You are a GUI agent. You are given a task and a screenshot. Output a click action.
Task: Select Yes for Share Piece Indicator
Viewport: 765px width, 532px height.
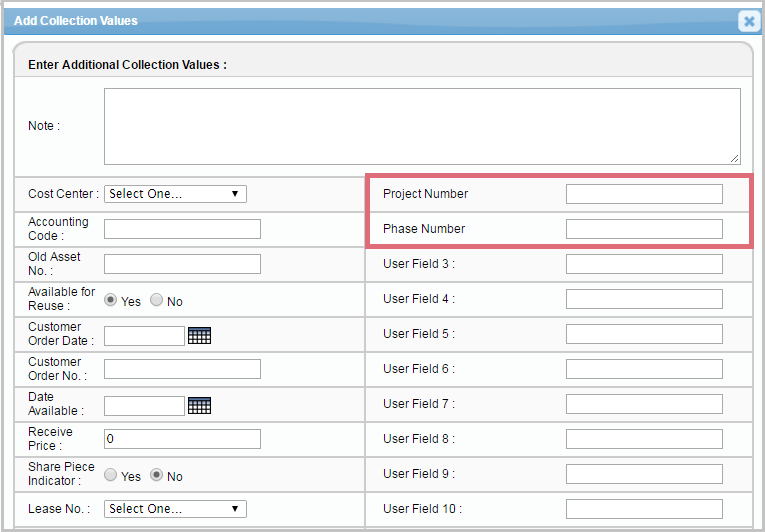click(111, 475)
